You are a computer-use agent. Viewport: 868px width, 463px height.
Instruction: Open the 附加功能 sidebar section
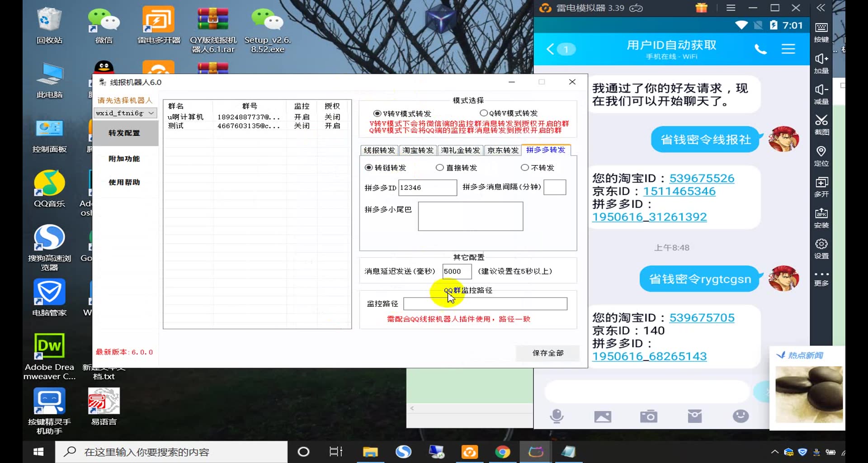(x=124, y=159)
